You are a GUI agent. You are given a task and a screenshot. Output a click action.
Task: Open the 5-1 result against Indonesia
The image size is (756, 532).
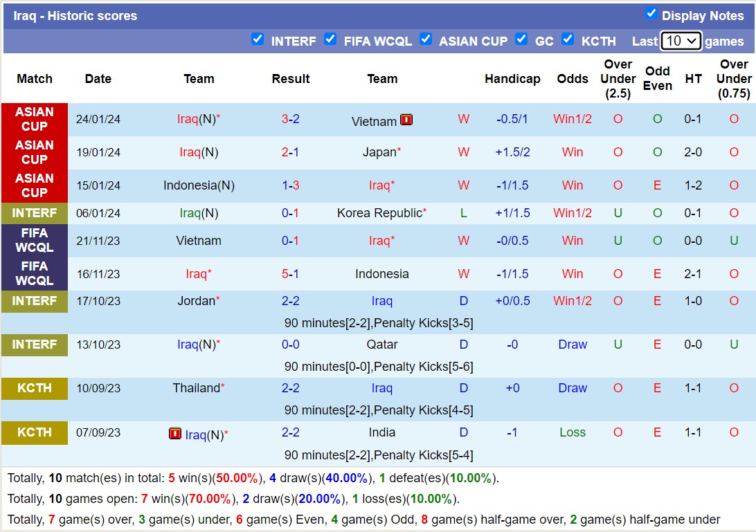point(290,274)
